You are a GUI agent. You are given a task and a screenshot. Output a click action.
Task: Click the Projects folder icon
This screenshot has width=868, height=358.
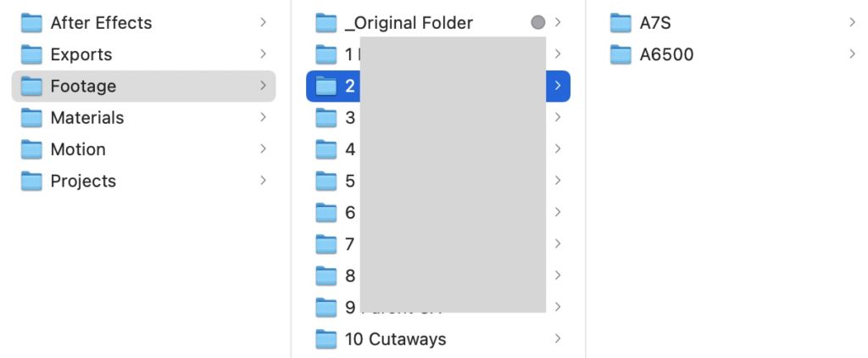(x=31, y=182)
